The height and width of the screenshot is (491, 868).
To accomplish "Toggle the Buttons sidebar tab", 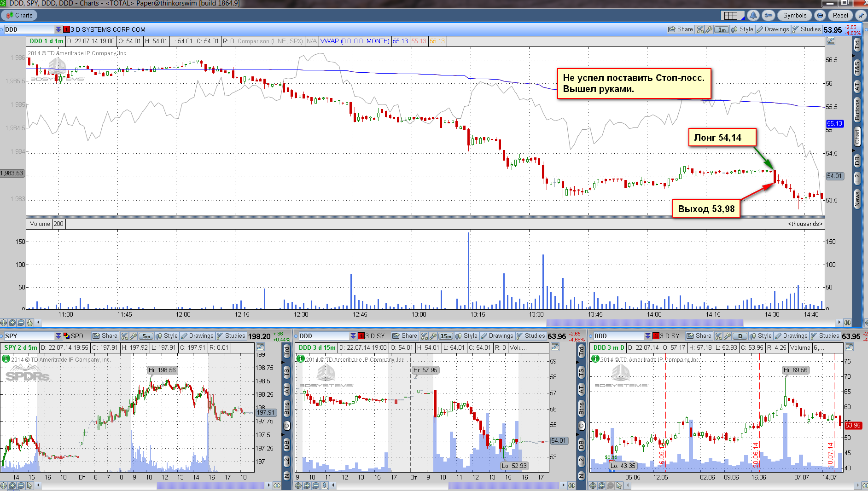I will point(857,110).
